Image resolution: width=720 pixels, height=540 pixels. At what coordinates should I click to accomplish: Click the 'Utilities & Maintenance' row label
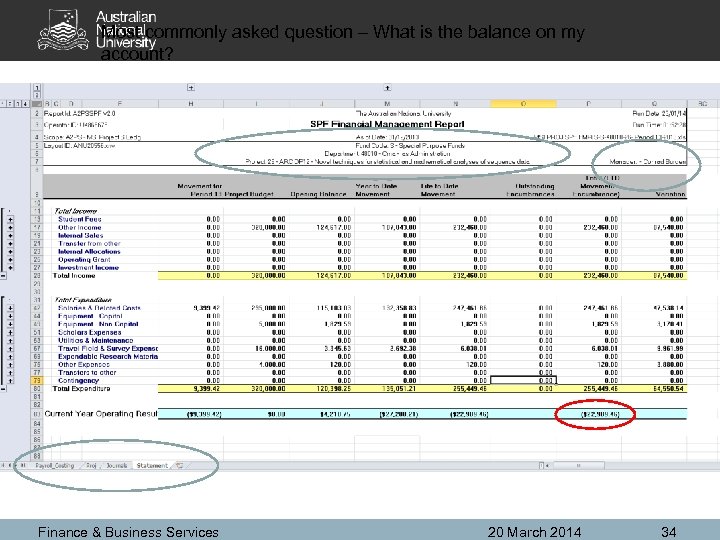pyautogui.click(x=96, y=341)
